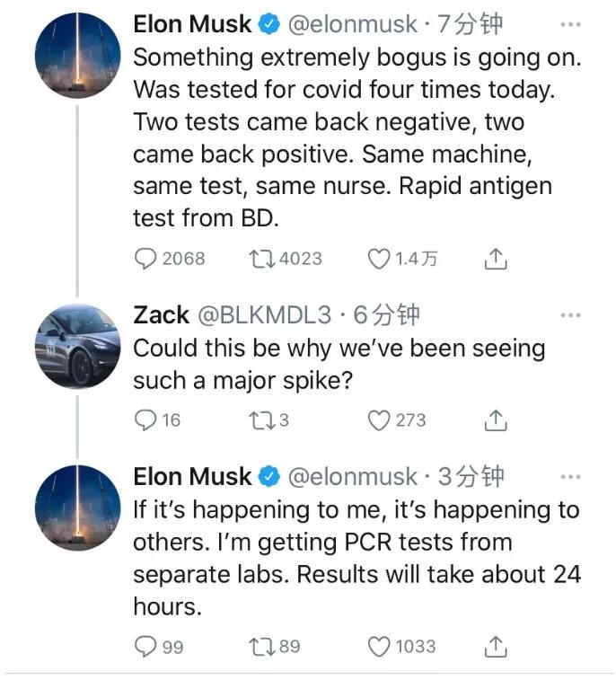Screen dimensions: 616x680
Task: Open more options on Zack's tweet
Action: tap(570, 315)
